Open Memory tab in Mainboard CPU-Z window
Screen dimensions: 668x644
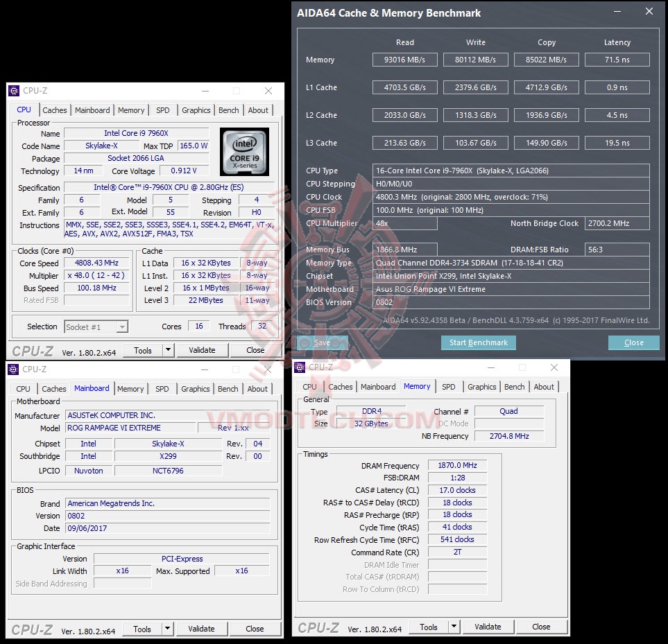click(130, 389)
